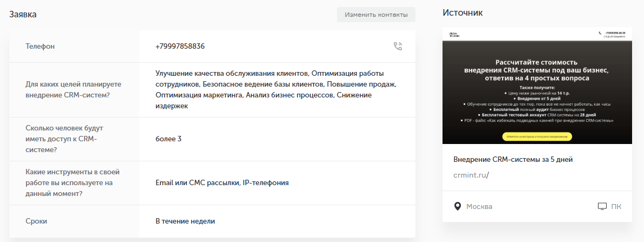
Task: Click the Источник section heading
Action: click(463, 12)
